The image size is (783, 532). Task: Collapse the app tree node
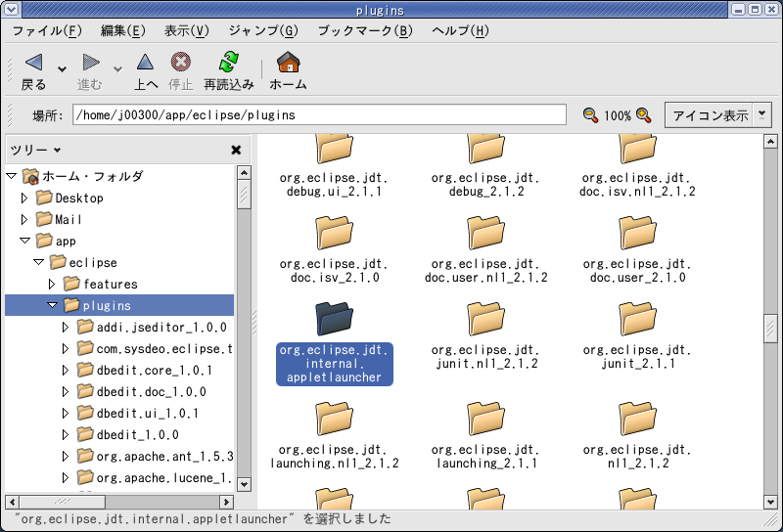(25, 241)
